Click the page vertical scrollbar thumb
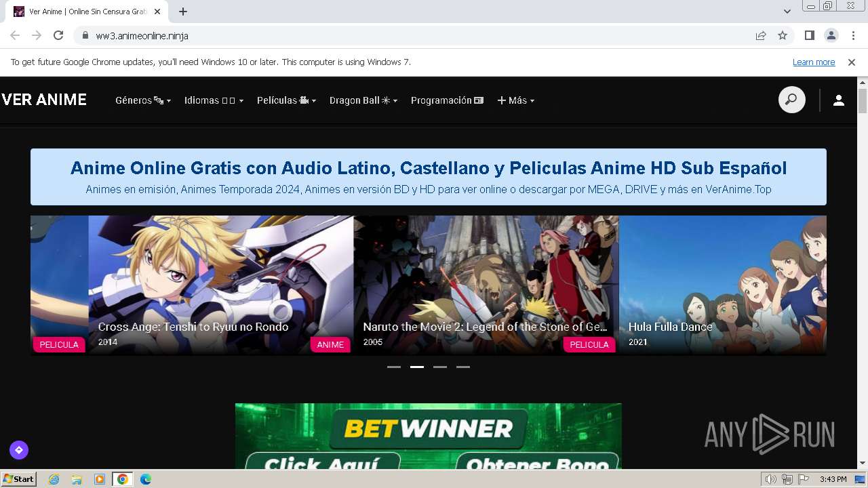Screen dimensions: 868x488 tap(863, 100)
